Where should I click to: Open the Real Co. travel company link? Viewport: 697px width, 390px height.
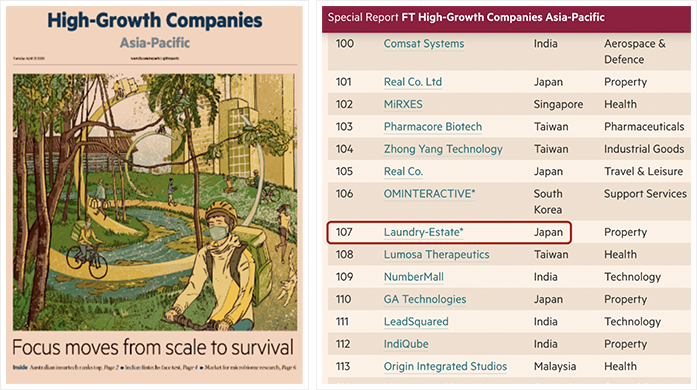(x=403, y=171)
